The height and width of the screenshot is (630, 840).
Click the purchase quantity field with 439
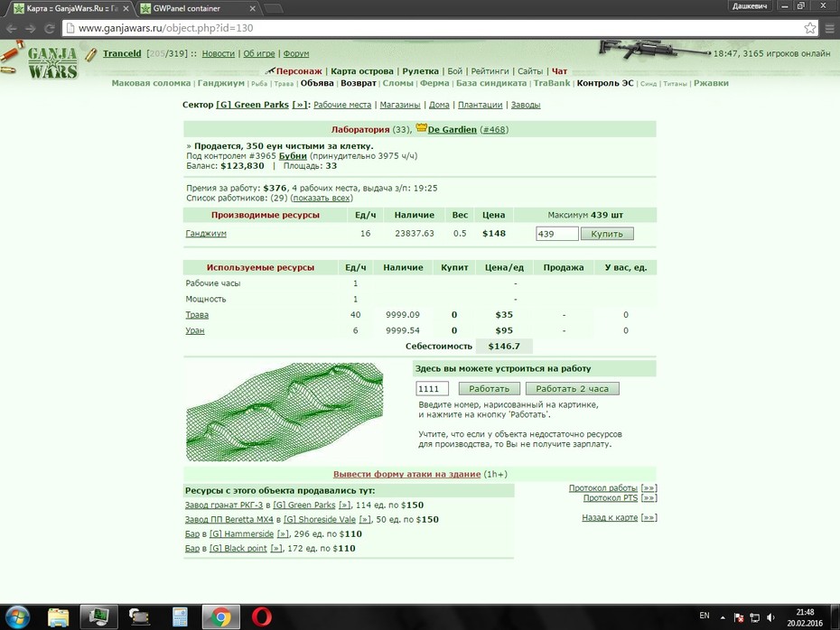pyautogui.click(x=556, y=234)
